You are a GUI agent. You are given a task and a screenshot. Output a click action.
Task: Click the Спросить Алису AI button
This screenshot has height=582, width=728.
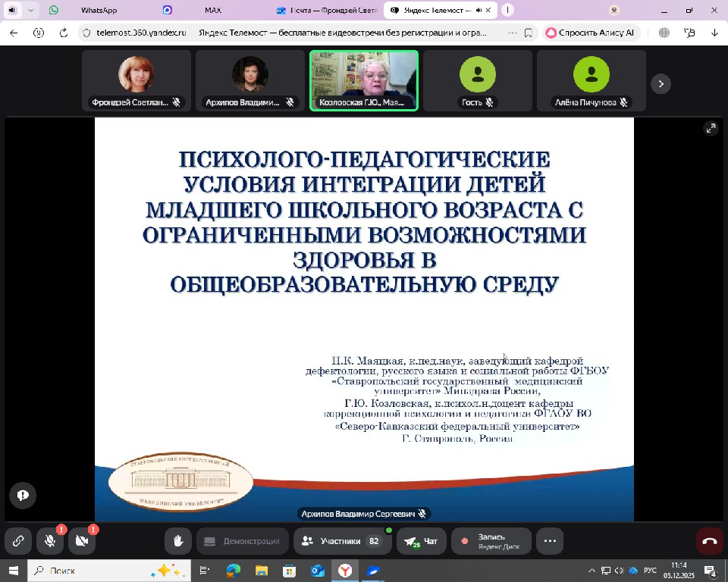(590, 33)
